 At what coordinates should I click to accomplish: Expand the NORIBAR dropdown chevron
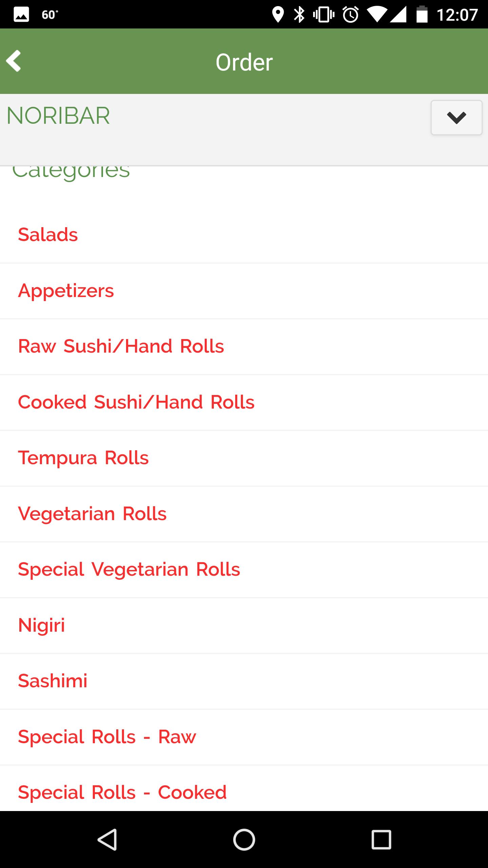(456, 118)
